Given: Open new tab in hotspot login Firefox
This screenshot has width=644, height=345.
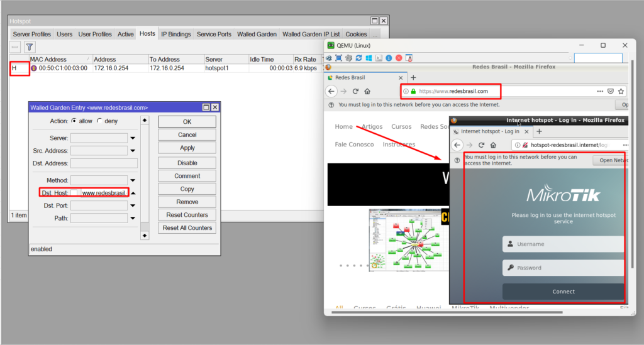Looking at the screenshot, I should point(539,131).
